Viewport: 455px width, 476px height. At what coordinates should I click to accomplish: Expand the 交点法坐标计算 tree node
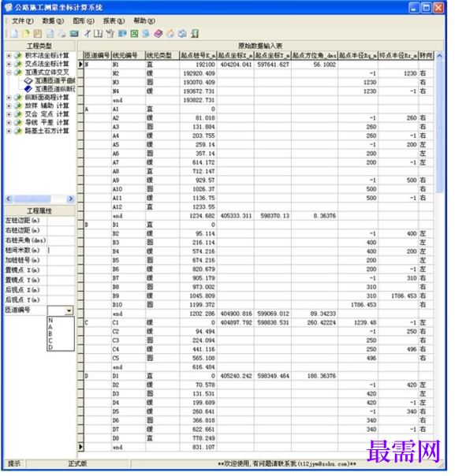9,64
